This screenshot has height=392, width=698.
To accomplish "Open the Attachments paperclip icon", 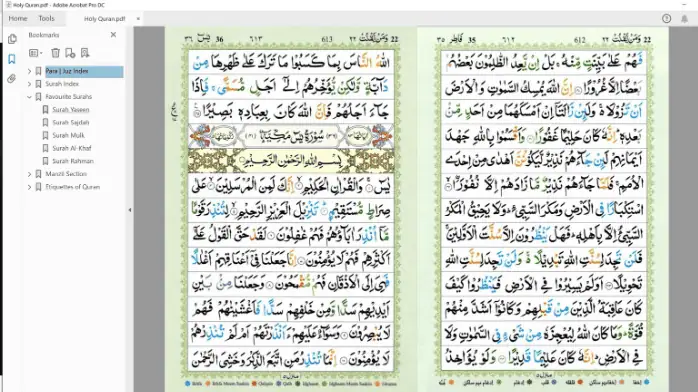I will tap(12, 79).
